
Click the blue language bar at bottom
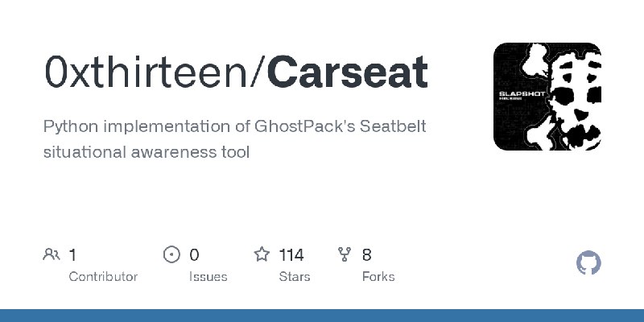point(322,316)
